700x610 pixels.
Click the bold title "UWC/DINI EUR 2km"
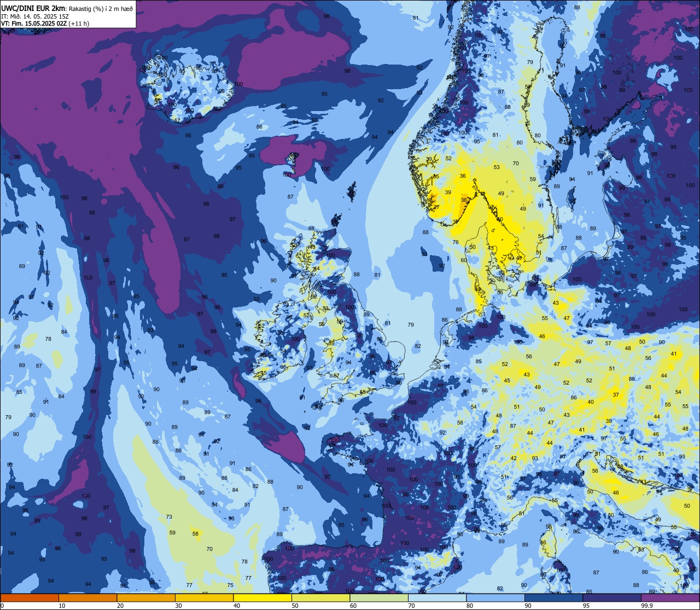pos(33,8)
